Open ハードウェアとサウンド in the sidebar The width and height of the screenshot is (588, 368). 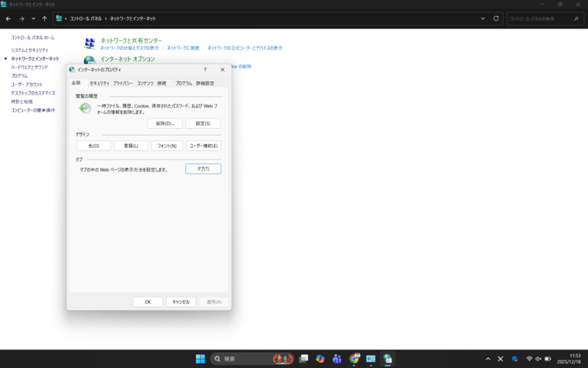coord(29,67)
